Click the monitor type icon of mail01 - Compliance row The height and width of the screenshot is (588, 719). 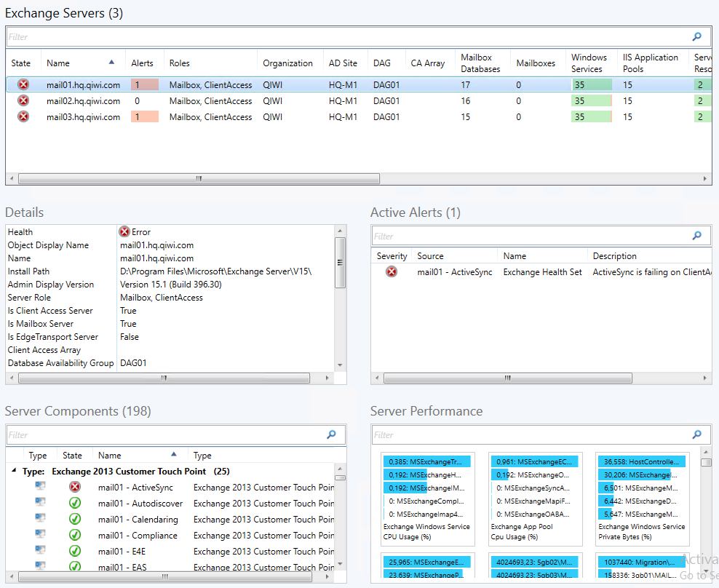point(40,534)
